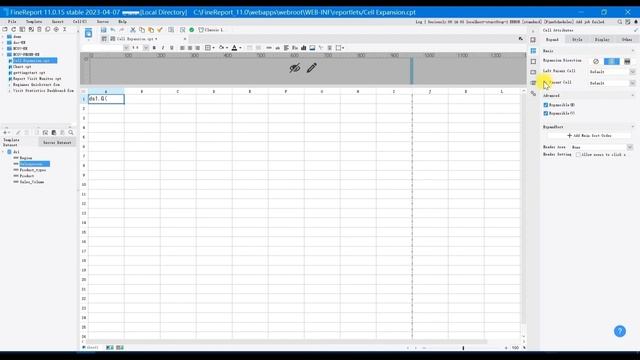Apply italic formatting with I icon
The width and height of the screenshot is (640, 360).
pyautogui.click(x=163, y=48)
